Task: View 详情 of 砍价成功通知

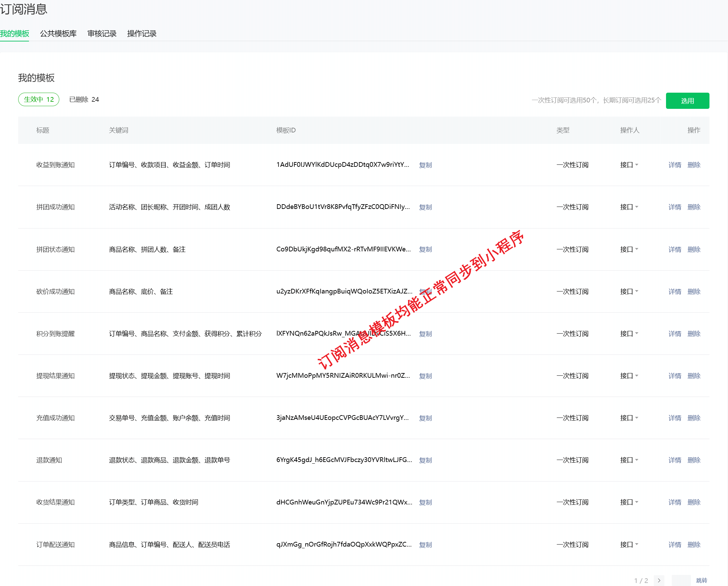Action: tap(675, 291)
